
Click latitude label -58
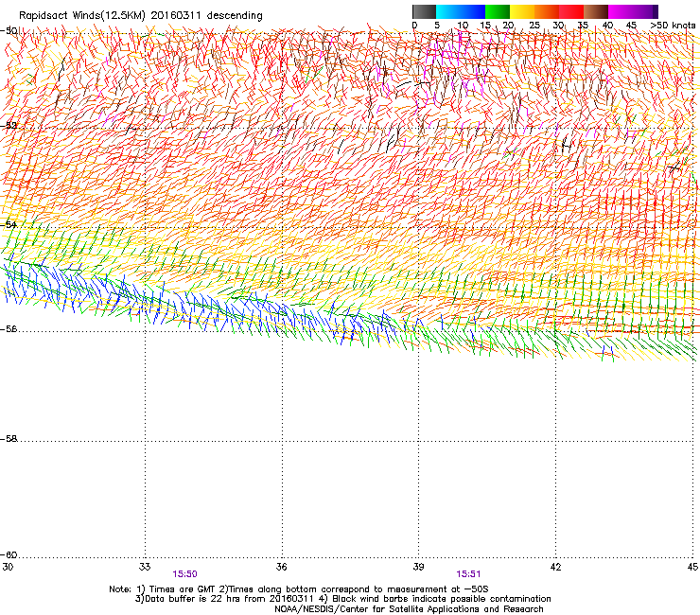tap(9, 439)
